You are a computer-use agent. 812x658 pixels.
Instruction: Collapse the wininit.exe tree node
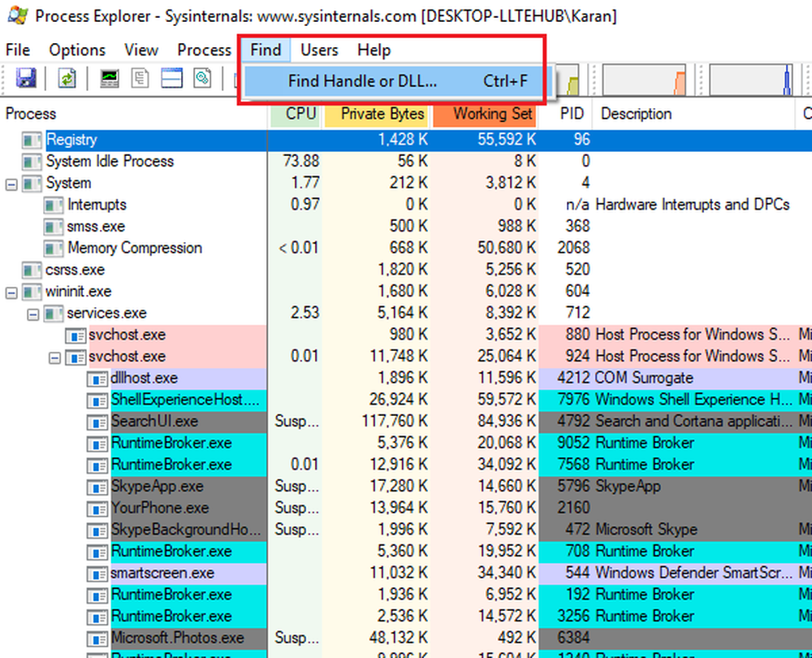(11, 292)
